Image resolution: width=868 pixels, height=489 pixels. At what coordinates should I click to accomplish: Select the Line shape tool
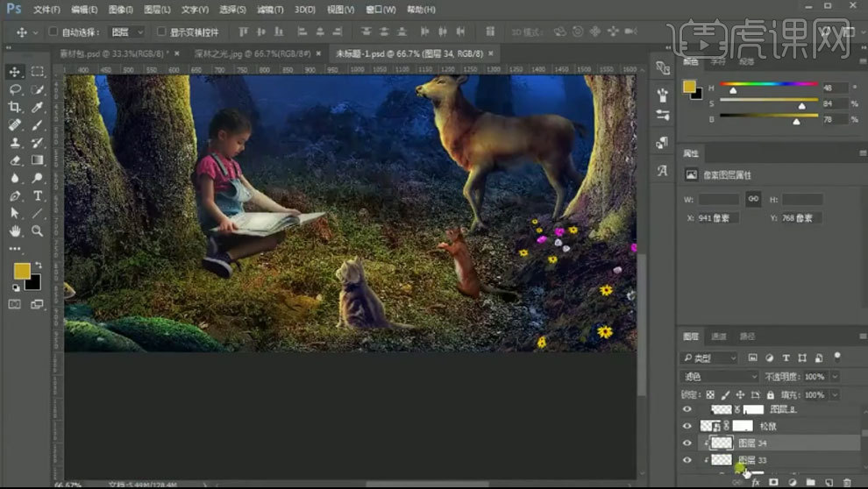37,213
